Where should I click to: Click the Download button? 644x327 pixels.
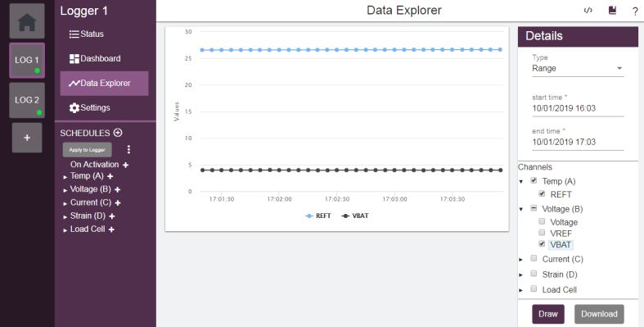pyautogui.click(x=599, y=314)
